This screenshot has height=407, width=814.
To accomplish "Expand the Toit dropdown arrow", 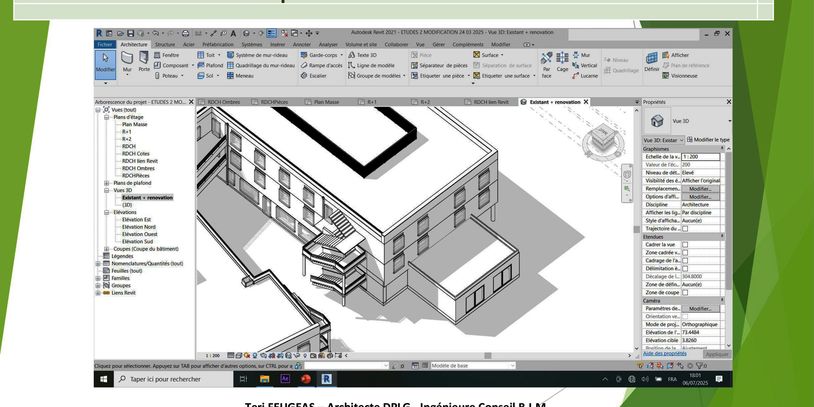I will 219,55.
